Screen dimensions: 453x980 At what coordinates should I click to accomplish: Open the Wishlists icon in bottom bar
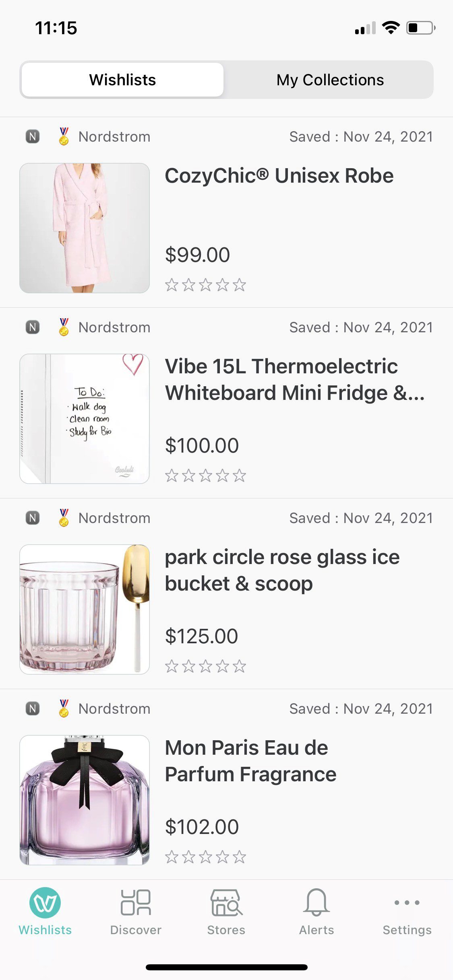coord(45,903)
